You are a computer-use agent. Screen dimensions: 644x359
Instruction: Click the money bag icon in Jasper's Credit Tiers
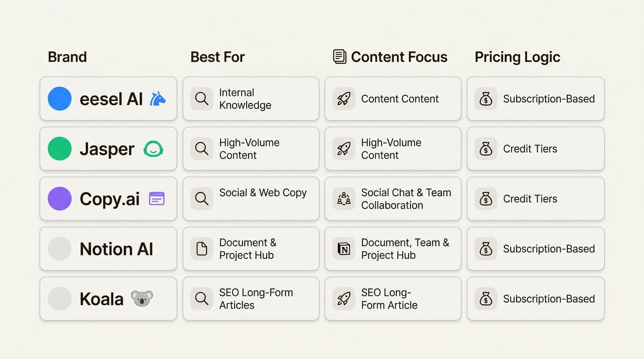(486, 149)
